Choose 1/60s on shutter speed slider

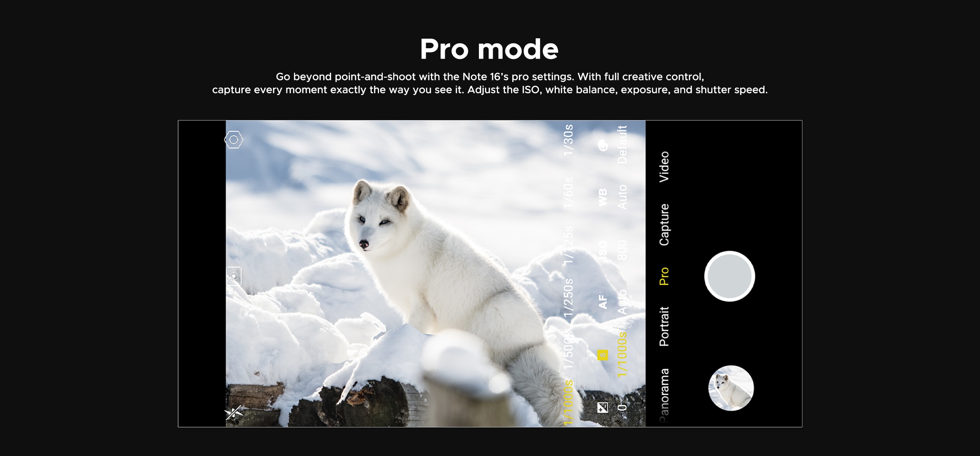point(569,192)
